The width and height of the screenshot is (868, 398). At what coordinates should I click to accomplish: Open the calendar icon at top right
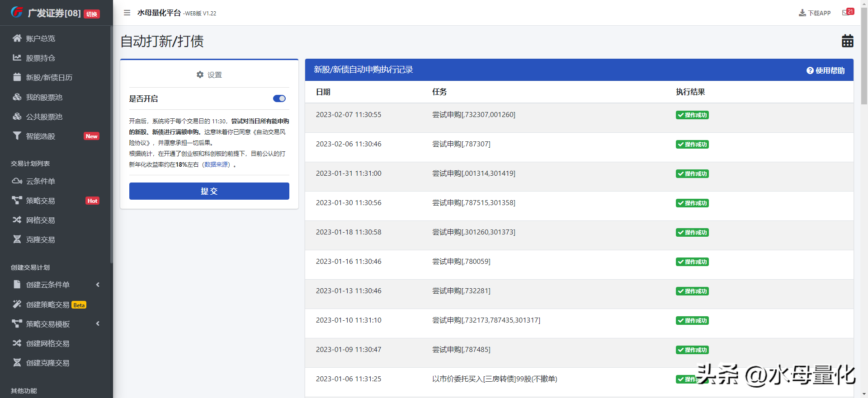click(848, 41)
